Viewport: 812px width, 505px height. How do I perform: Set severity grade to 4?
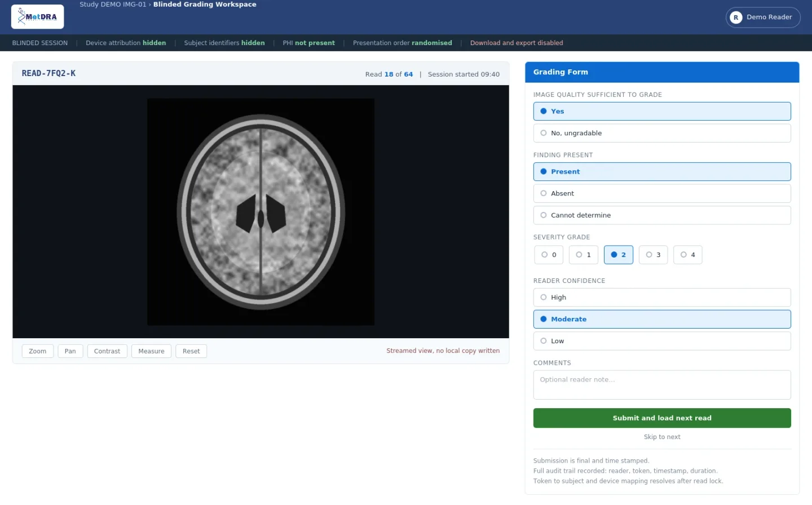pos(687,255)
